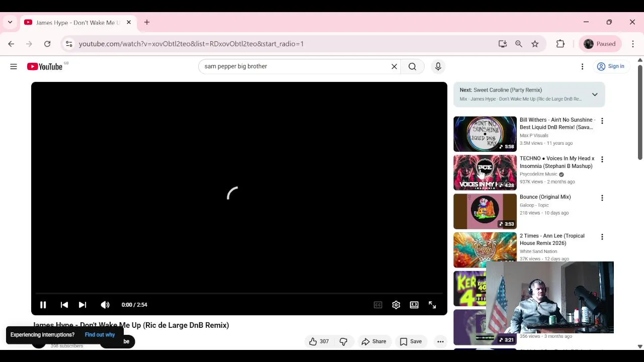View site information icon

click(69, 44)
